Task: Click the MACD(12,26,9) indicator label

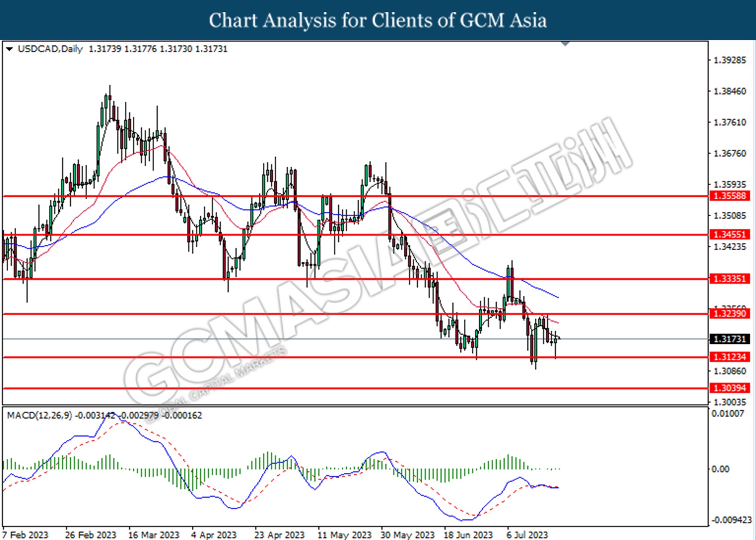Action: point(39,416)
